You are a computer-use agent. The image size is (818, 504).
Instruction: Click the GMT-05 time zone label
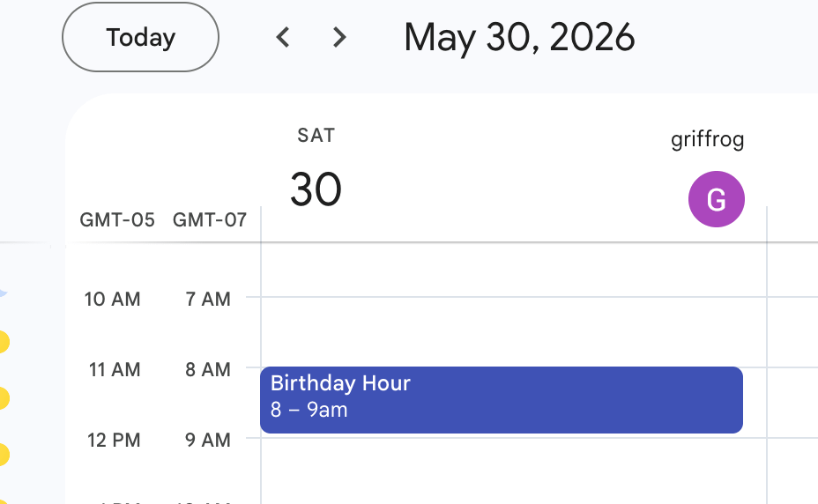click(117, 220)
